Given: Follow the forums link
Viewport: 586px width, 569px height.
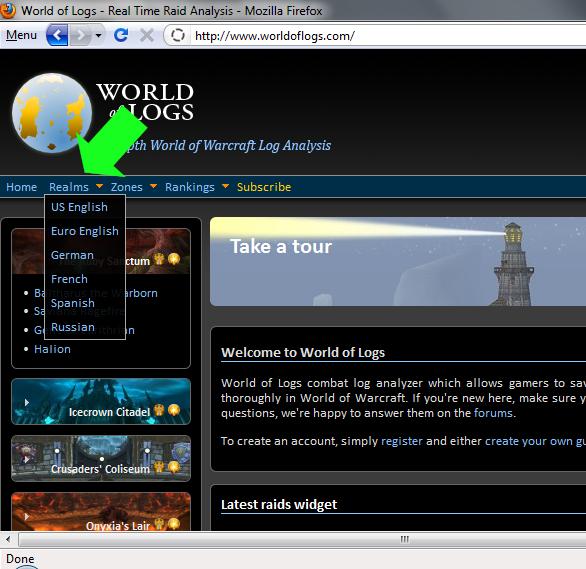Looking at the screenshot, I should click(x=493, y=413).
